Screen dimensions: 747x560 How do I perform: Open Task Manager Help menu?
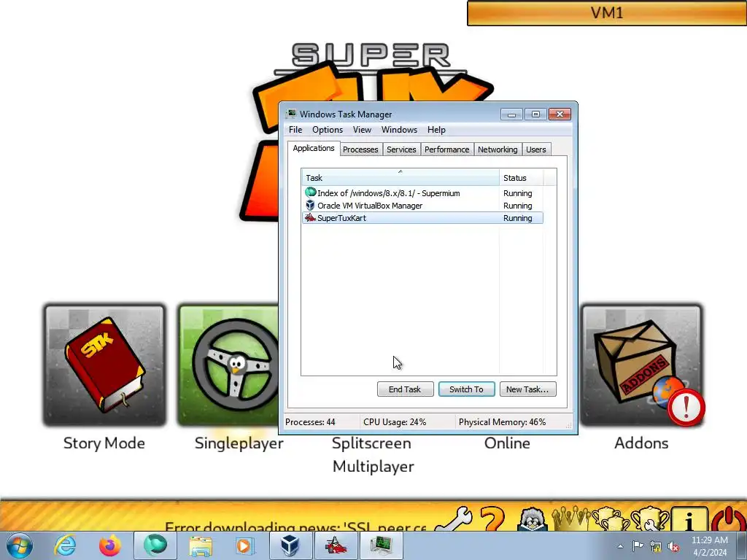coord(436,130)
